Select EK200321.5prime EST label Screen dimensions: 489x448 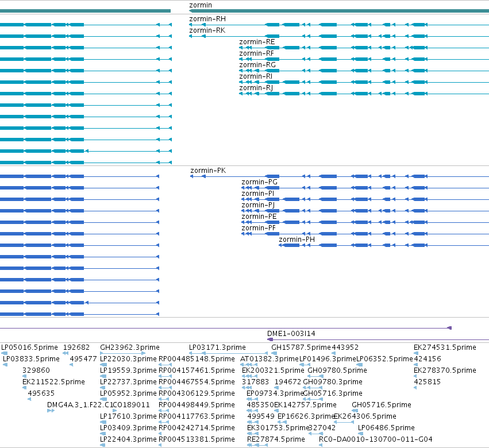tap(273, 370)
